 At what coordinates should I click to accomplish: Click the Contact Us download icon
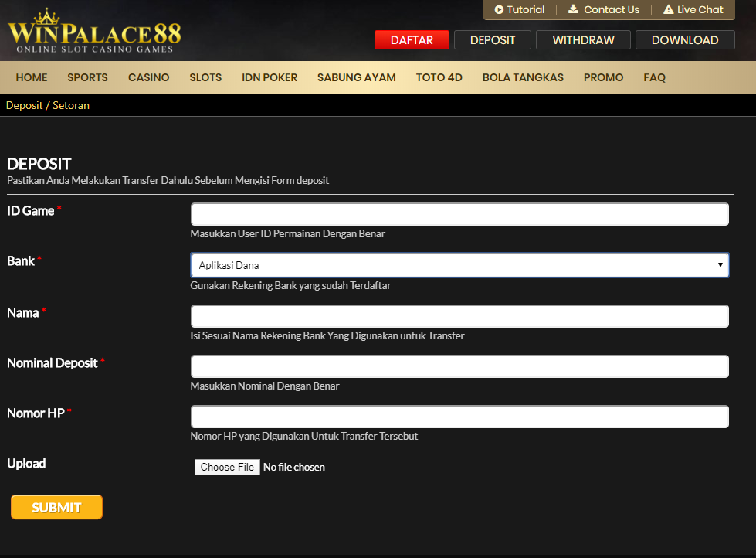click(x=573, y=9)
